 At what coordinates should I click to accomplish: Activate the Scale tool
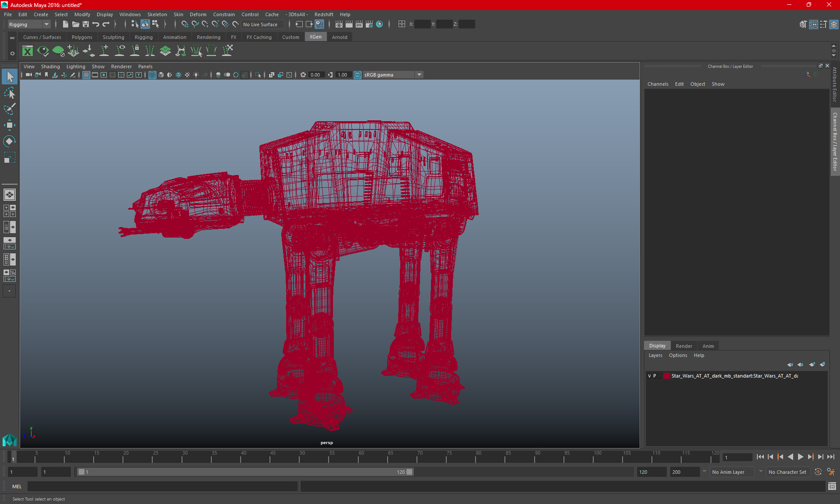pos(9,157)
